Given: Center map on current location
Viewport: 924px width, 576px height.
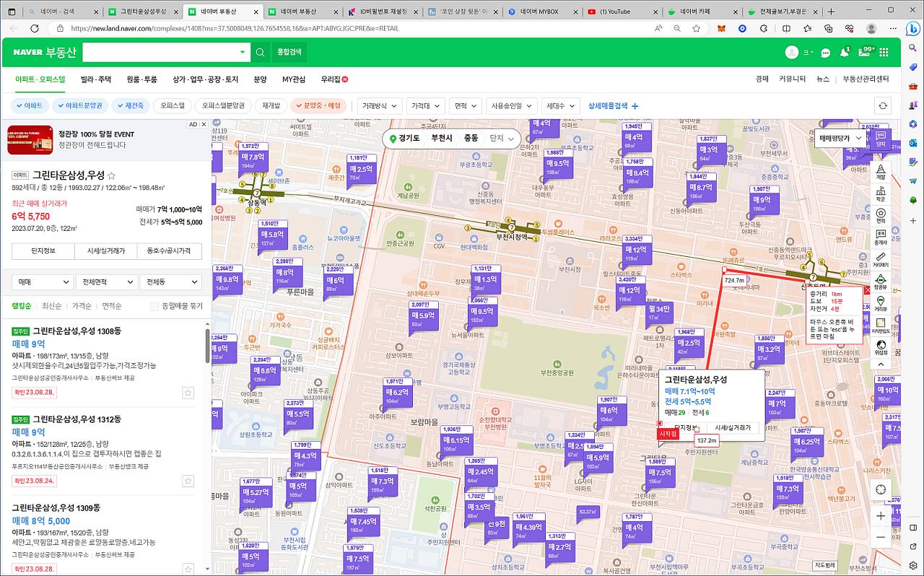Looking at the screenshot, I should tap(881, 489).
